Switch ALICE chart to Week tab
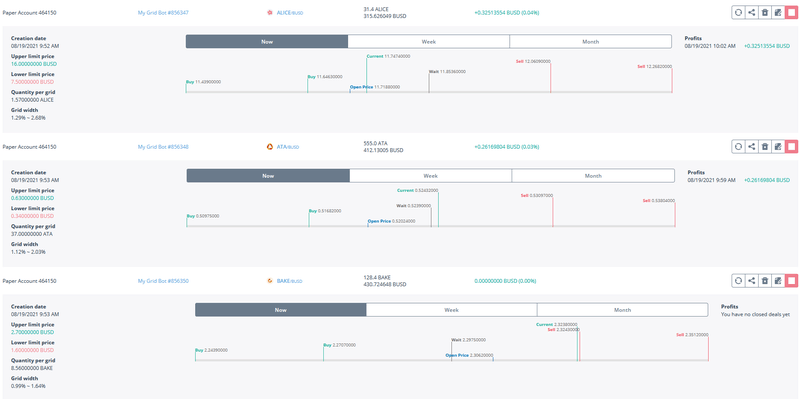800x399 pixels. tap(429, 42)
